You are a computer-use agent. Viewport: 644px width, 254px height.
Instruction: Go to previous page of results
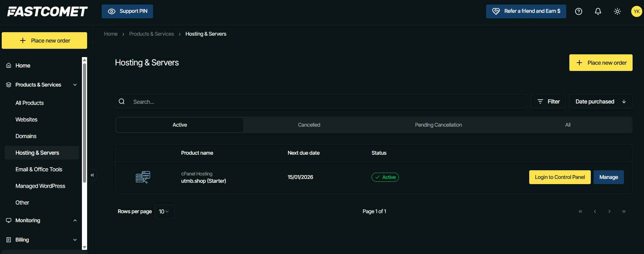tap(595, 211)
